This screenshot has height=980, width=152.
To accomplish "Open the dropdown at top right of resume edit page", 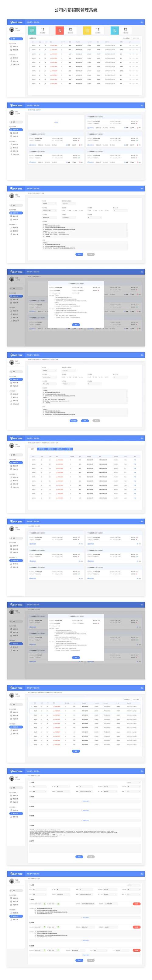I will (x=133, y=885).
